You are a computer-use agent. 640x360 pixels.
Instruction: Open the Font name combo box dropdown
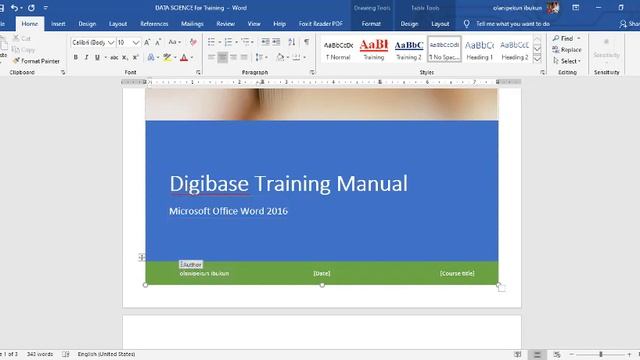coord(111,42)
